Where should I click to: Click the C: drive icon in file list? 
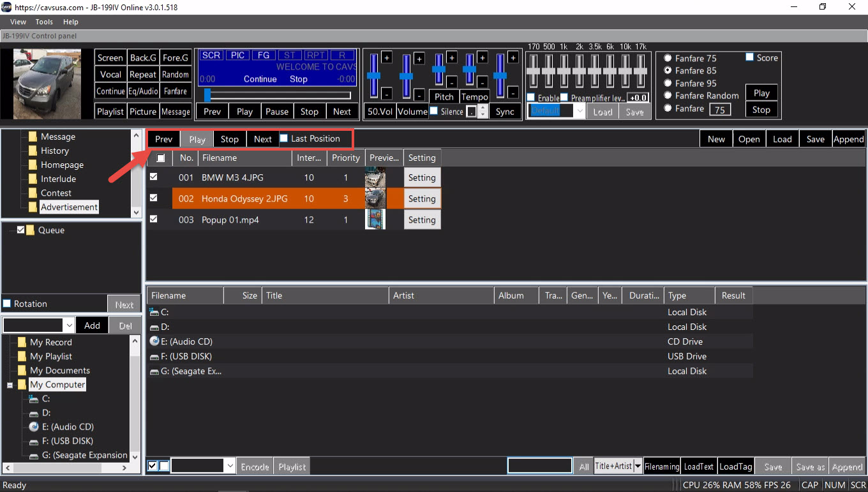tap(154, 312)
